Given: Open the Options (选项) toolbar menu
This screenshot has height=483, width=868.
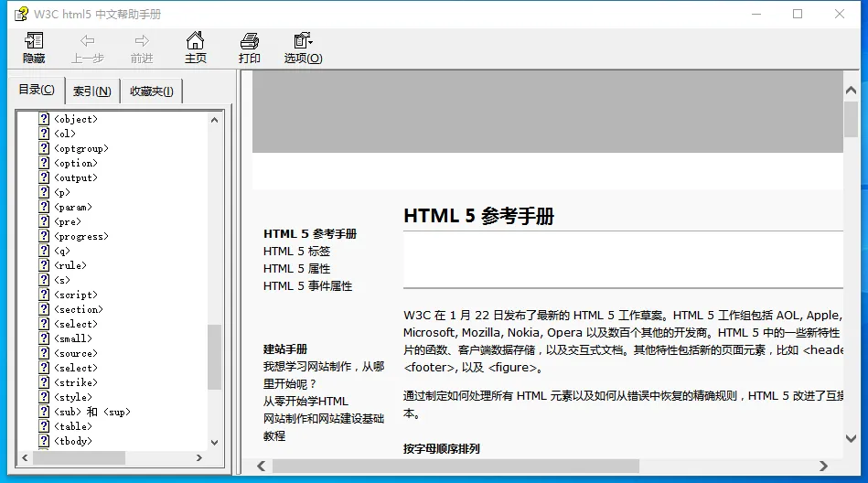Looking at the screenshot, I should click(303, 41).
